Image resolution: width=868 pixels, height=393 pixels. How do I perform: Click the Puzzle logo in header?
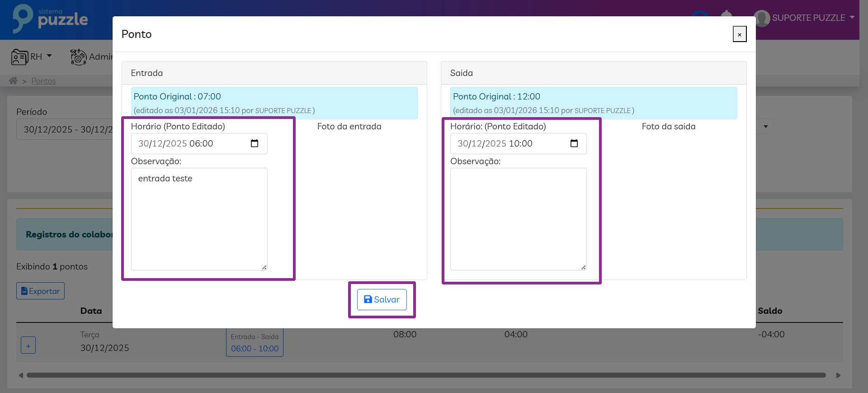pos(50,19)
